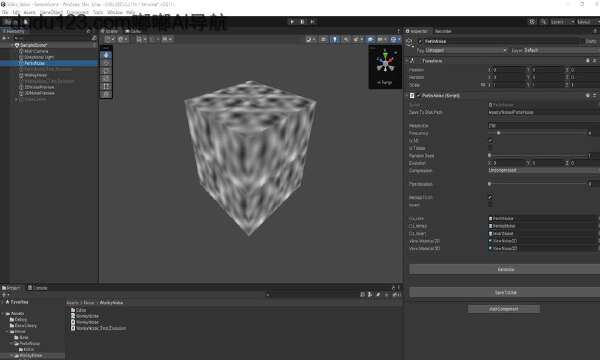This screenshot has width=600, height=360.
Task: Open the Tag dropdown in Inspector
Action: coord(466,50)
